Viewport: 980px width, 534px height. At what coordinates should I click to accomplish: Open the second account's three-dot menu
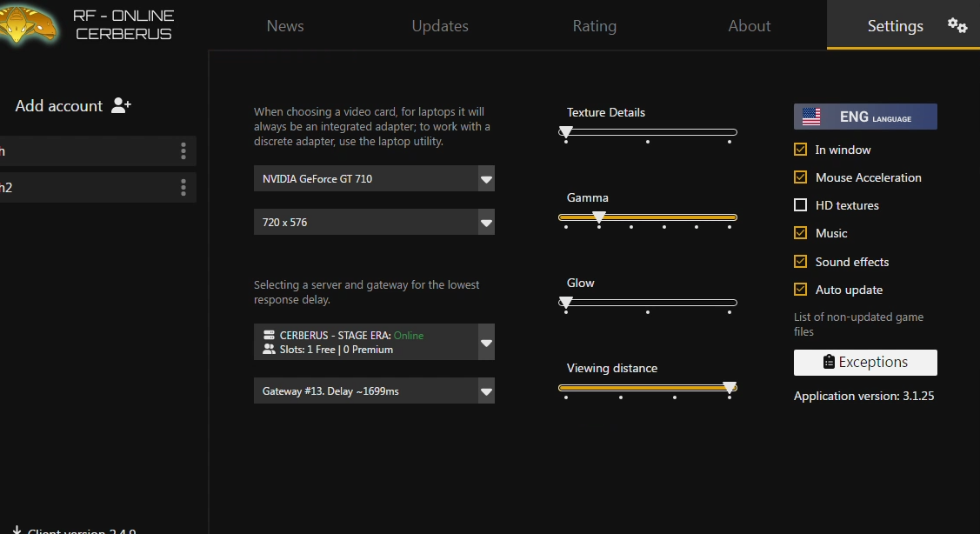183,188
